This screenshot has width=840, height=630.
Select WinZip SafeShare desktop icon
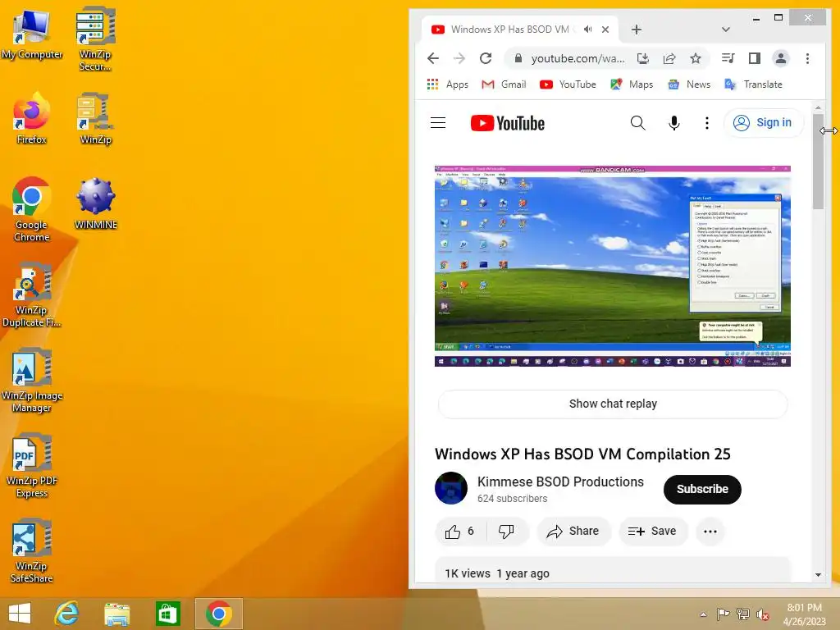coord(32,550)
